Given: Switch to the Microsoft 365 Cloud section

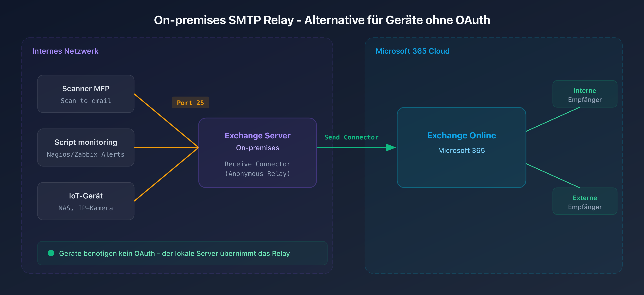Looking at the screenshot, I should (413, 51).
